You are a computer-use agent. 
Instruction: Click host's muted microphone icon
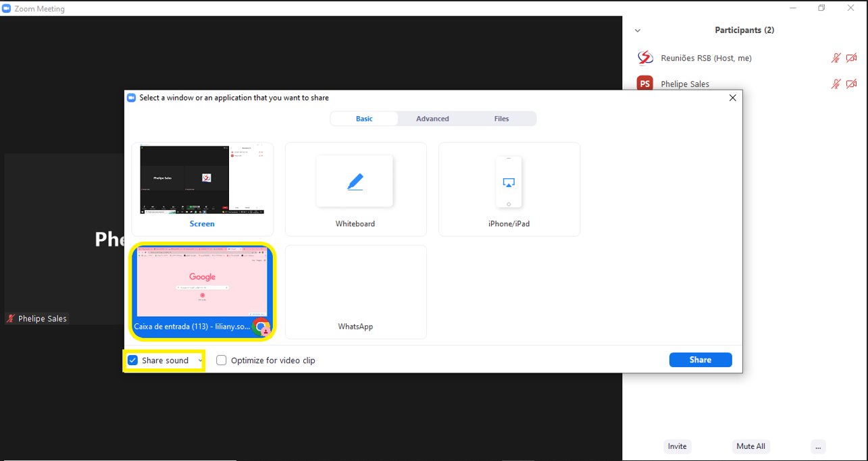[836, 58]
